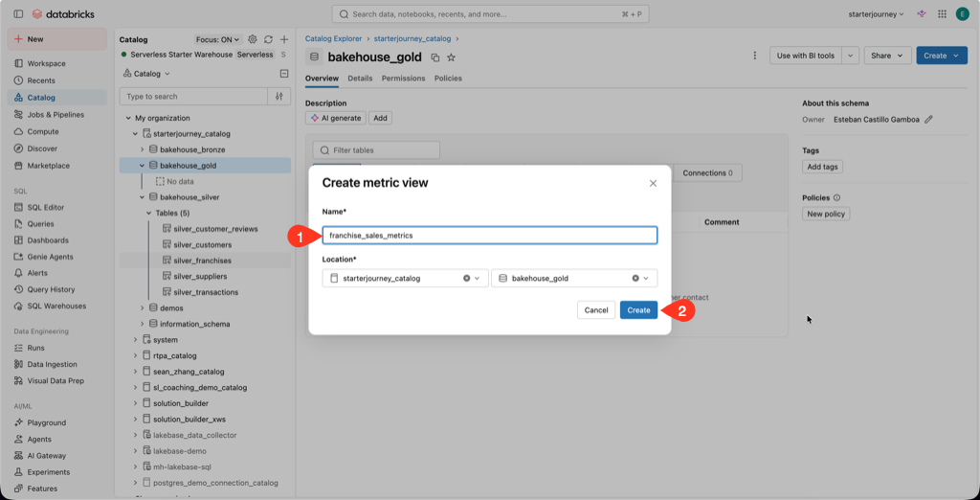This screenshot has height=500, width=980.
Task: Click the Create button in dialog
Action: point(638,309)
